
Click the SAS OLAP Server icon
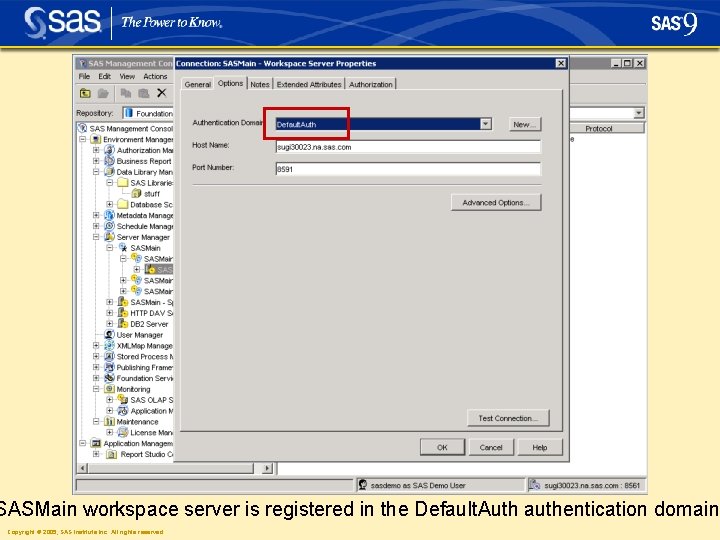coord(123,399)
